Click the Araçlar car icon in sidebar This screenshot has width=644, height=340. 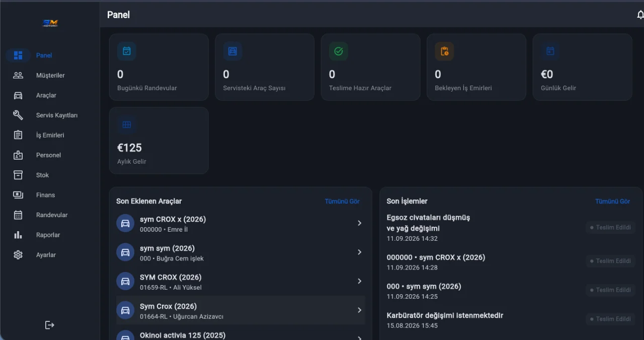click(x=18, y=95)
